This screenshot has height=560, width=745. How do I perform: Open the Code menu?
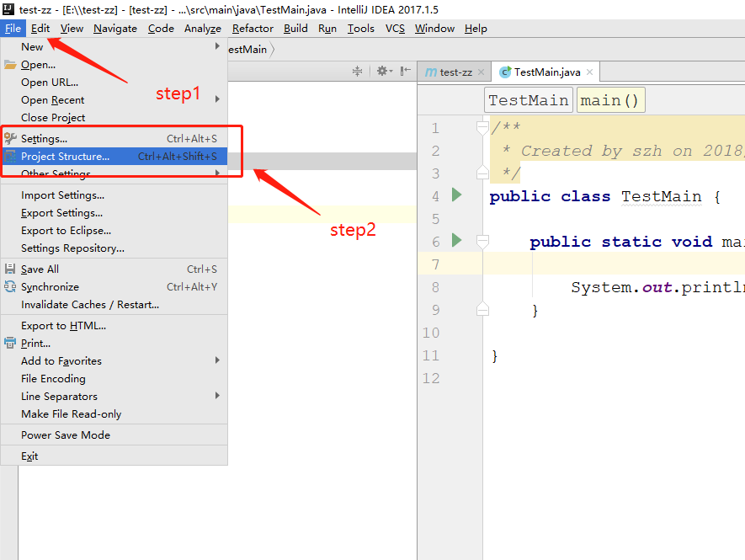coord(161,29)
